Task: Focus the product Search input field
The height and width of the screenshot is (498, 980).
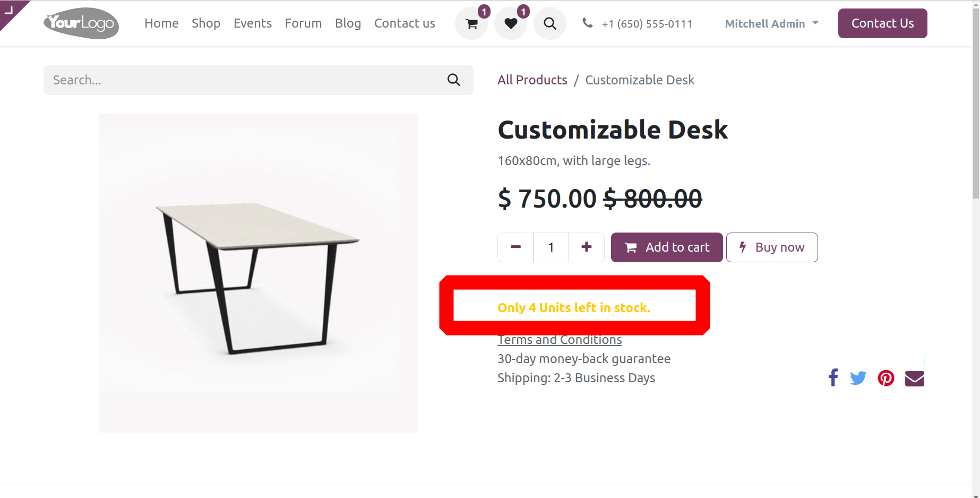Action: (x=244, y=80)
